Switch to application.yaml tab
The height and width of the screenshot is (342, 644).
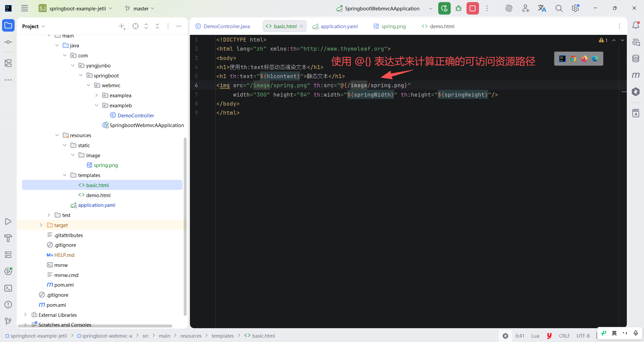click(335, 26)
